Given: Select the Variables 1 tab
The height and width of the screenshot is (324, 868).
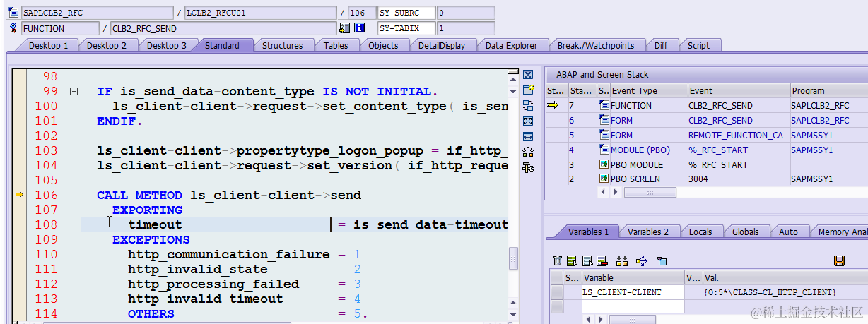Looking at the screenshot, I should (x=588, y=232).
